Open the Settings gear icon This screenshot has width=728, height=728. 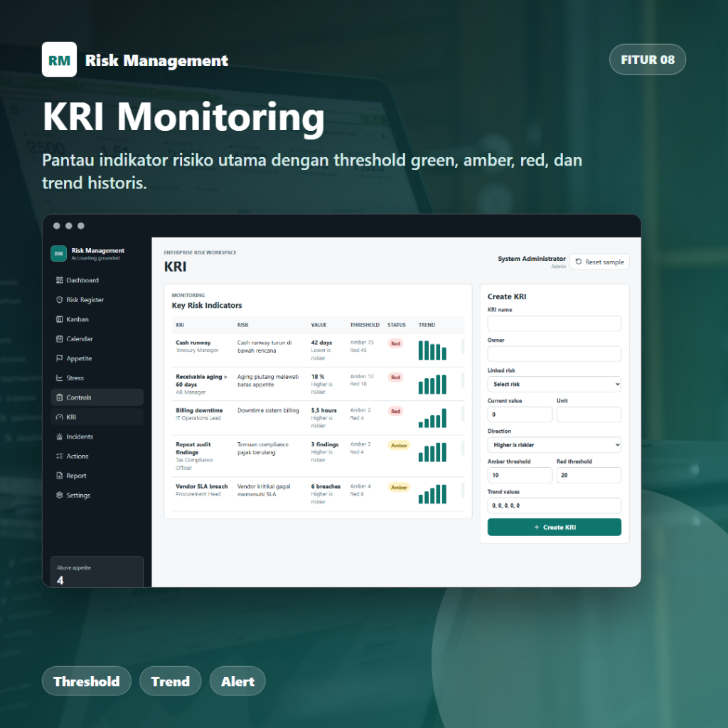[x=60, y=495]
